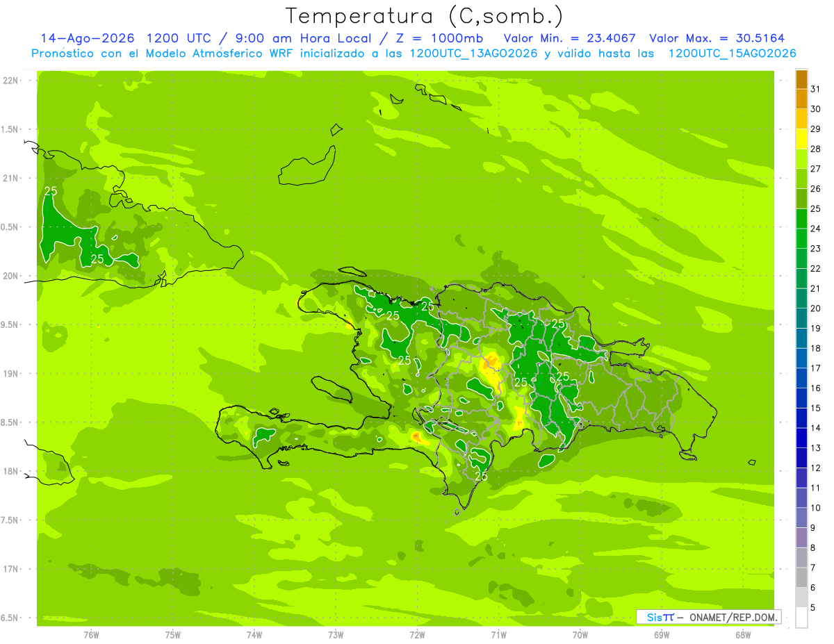Click the legend value 31
Viewport: 834px width, 644px height.
tap(816, 89)
